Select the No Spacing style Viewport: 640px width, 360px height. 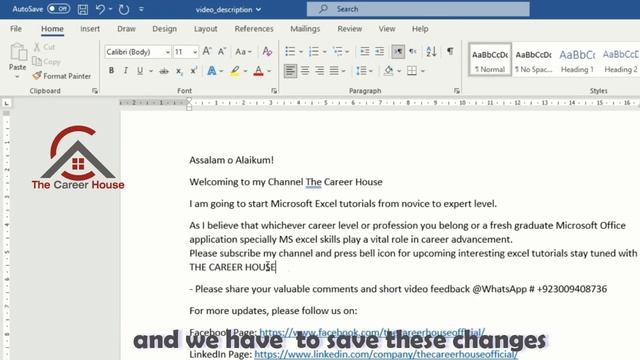(533, 60)
